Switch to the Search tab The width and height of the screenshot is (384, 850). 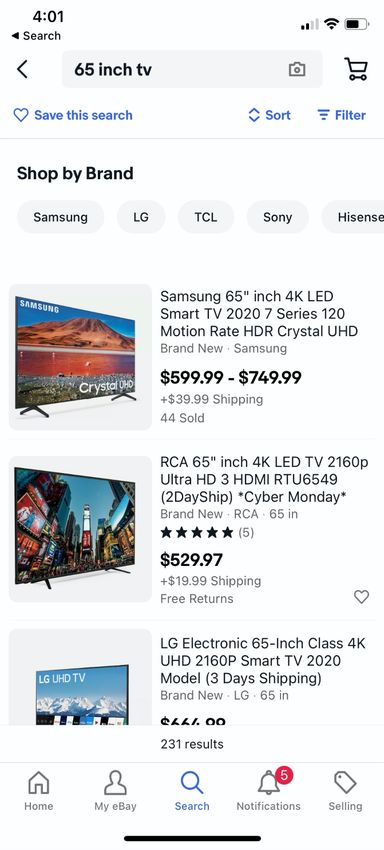coord(192,791)
